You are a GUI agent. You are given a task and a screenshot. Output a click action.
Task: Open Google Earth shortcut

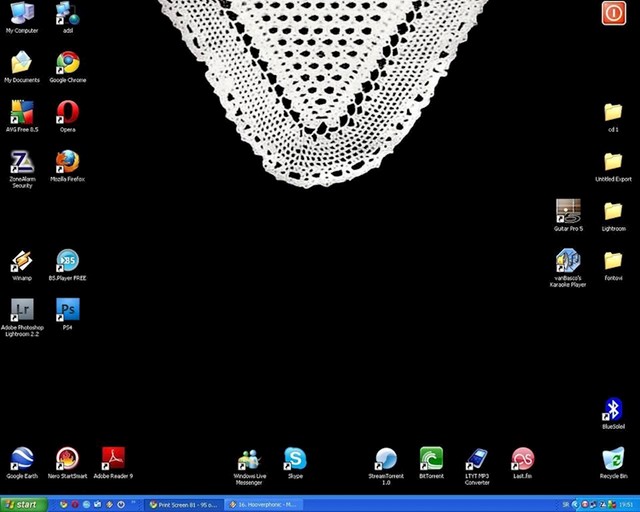(x=22, y=463)
